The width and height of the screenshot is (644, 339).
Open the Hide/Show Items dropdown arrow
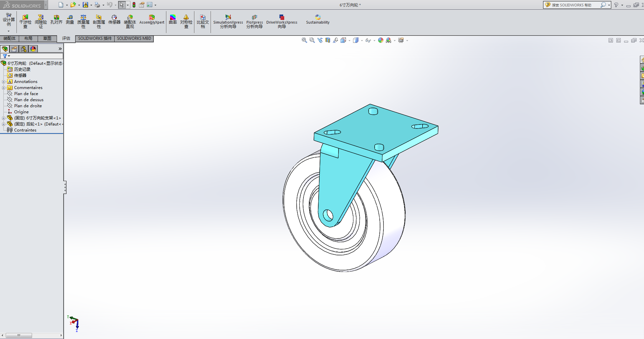pos(374,40)
